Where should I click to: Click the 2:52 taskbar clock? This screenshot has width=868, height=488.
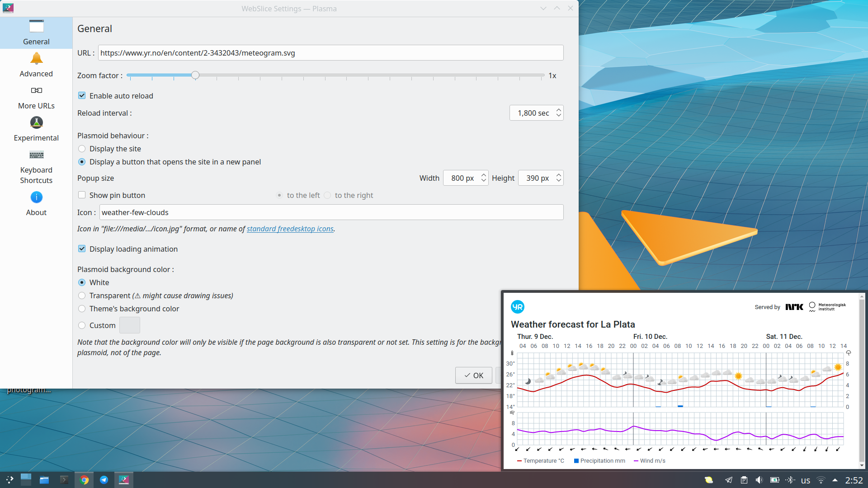coord(854,480)
